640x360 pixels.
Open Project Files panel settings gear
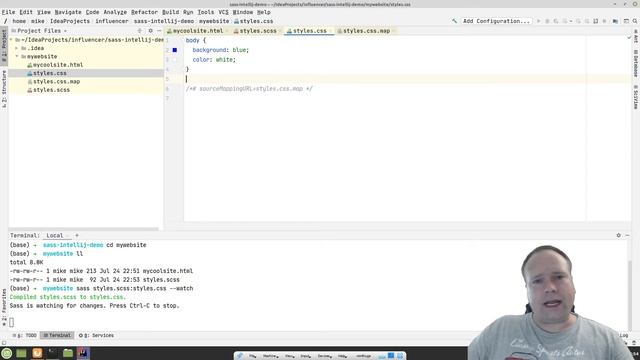tap(150, 31)
